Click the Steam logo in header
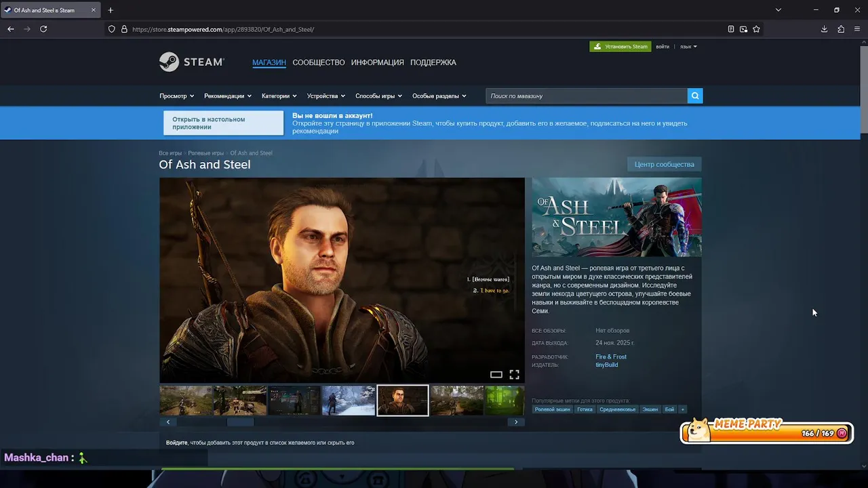 click(191, 62)
